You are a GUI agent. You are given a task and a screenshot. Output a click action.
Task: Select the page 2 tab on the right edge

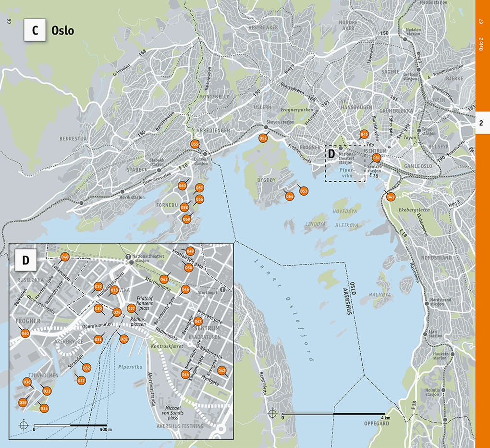(x=481, y=123)
